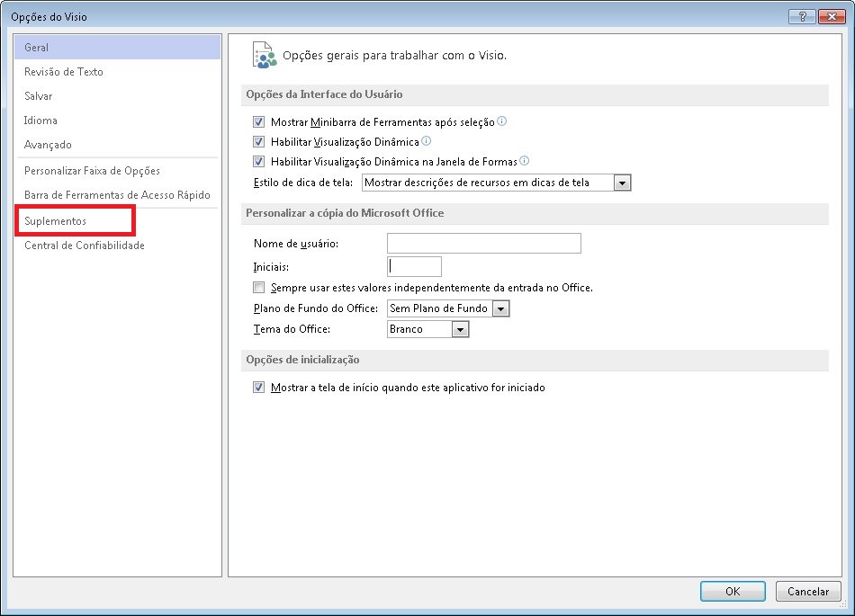This screenshot has height=616, width=855.
Task: Click the info icon beside Habilitar Visualização Dinâmica
Action: 426,140
